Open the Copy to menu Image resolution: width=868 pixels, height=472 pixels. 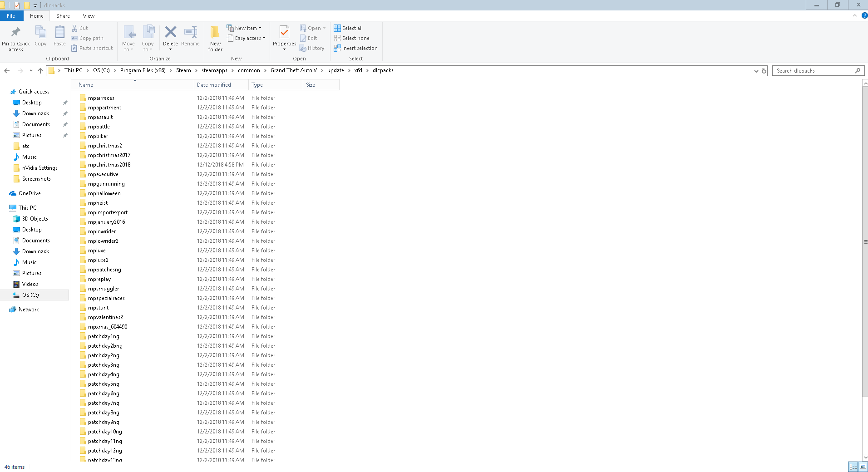148,39
